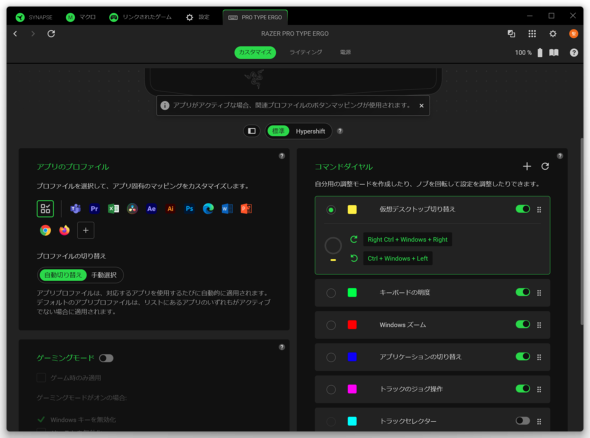
Task: Disable the アプリケーションの切り替え toggle
Action: [x=523, y=356]
